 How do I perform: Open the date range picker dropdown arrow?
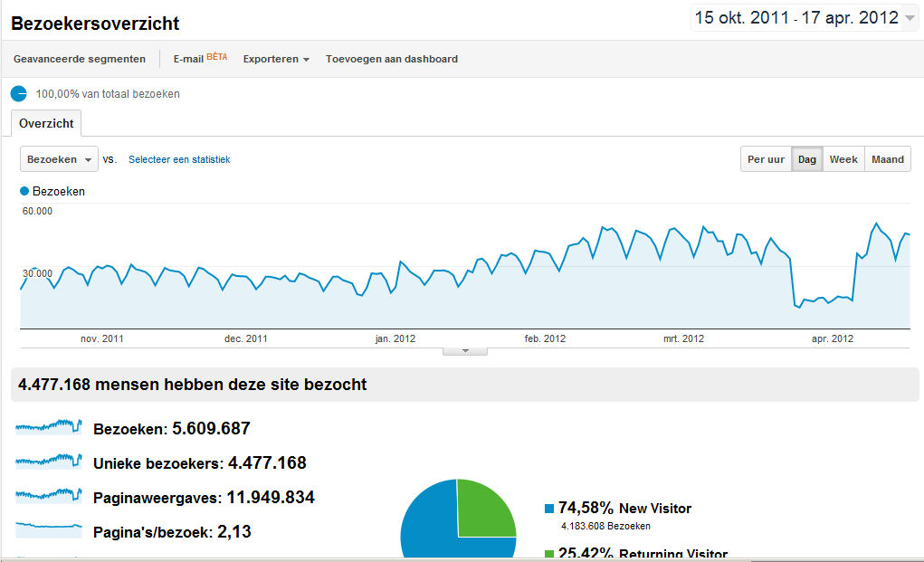coord(910,18)
